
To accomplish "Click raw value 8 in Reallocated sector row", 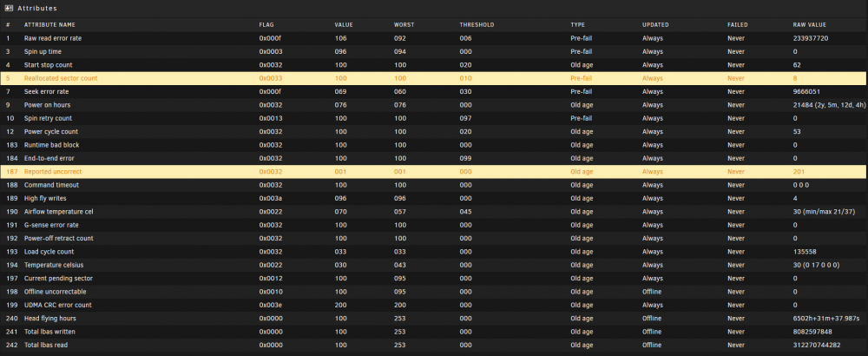I will 795,78.
